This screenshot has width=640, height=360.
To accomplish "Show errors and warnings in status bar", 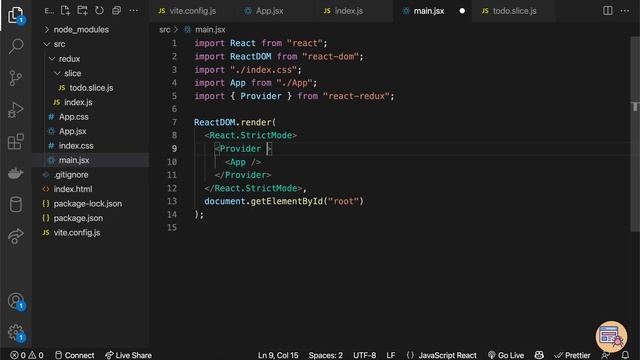I will tap(27, 355).
